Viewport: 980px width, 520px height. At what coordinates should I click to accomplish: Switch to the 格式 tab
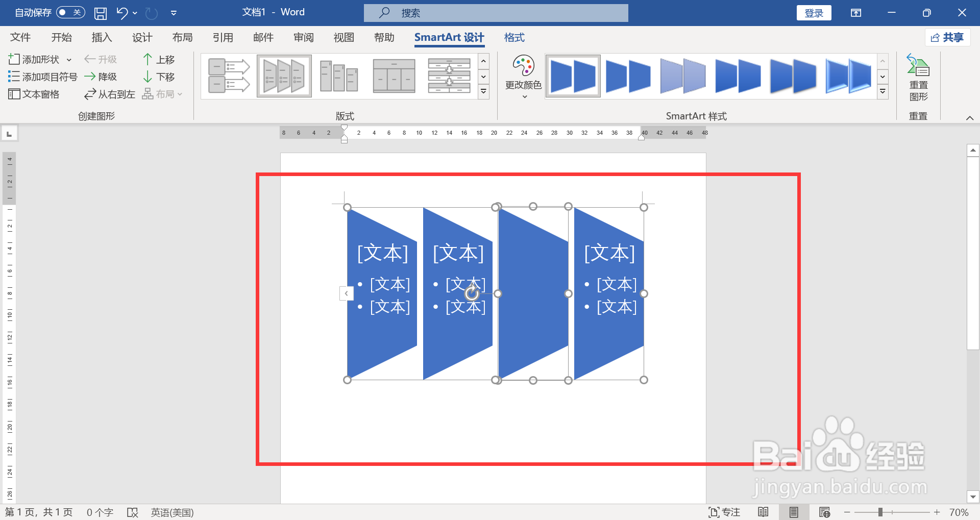514,37
